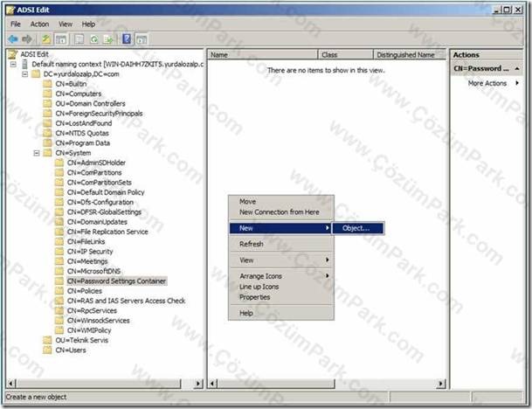The width and height of the screenshot is (532, 409).
Task: Click tree pane scrollbar right arrow
Action: click(197, 384)
